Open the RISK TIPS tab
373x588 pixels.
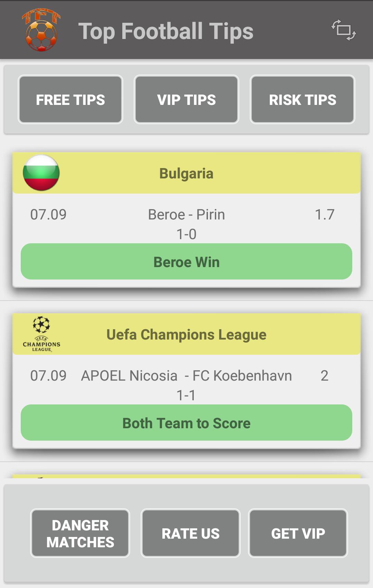pos(303,99)
